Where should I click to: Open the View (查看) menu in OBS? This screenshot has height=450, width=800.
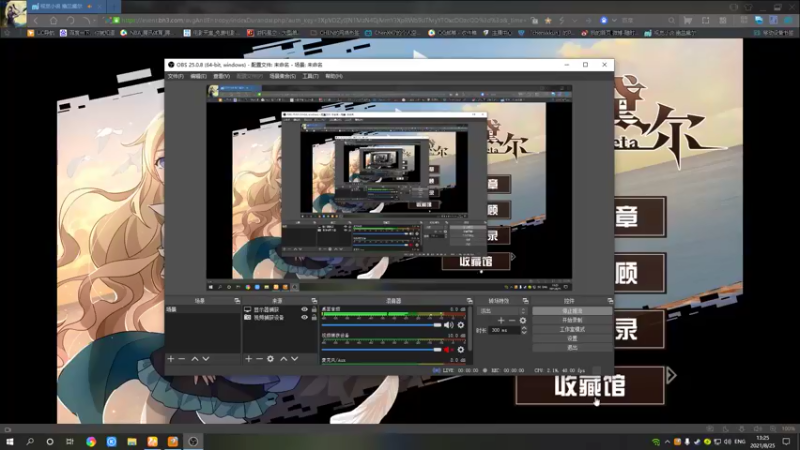[x=221, y=76]
